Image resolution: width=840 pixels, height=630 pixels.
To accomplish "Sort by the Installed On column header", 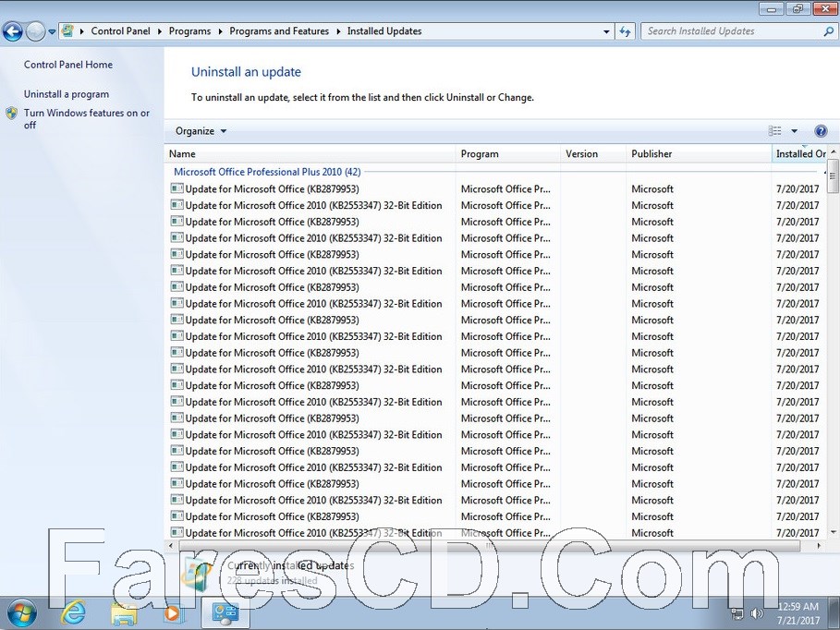I will [800, 153].
